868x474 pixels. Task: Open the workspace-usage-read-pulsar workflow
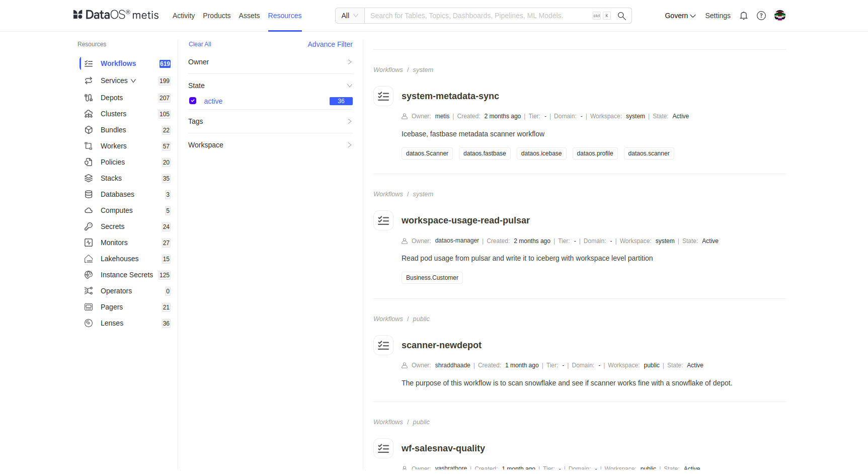(465, 220)
